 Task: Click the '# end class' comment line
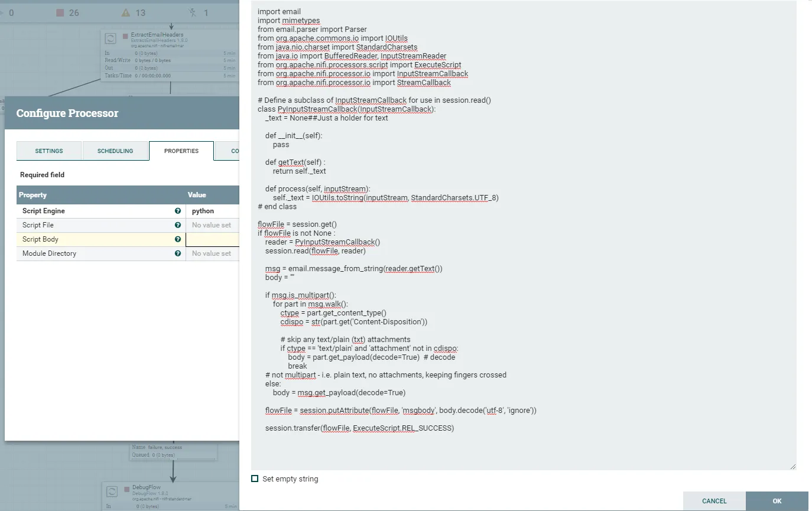pyautogui.click(x=277, y=207)
